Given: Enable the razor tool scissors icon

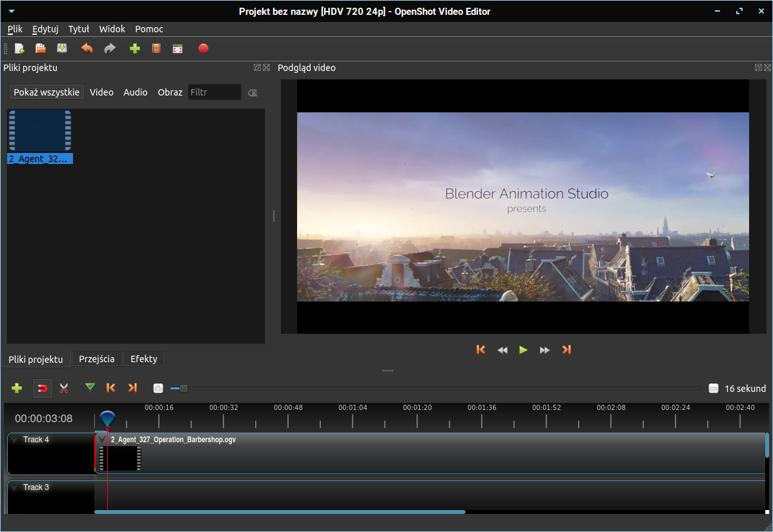Looking at the screenshot, I should click(63, 388).
